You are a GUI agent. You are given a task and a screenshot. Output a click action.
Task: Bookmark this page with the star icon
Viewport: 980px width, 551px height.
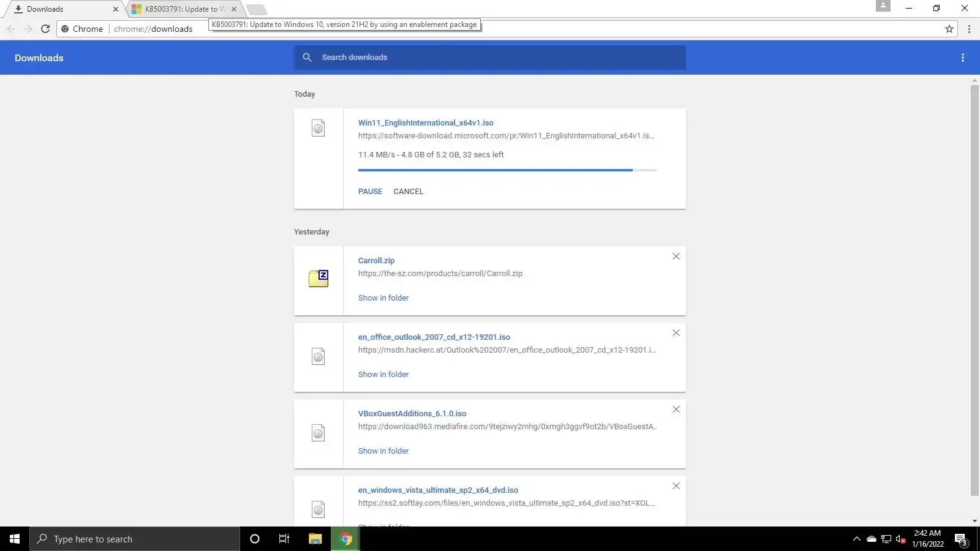tap(949, 29)
